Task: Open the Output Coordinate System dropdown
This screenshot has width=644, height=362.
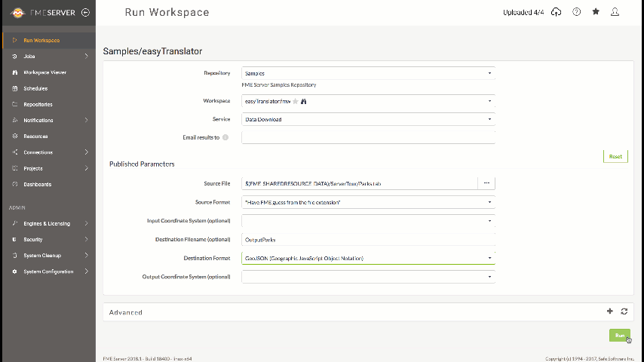Action: 368,277
